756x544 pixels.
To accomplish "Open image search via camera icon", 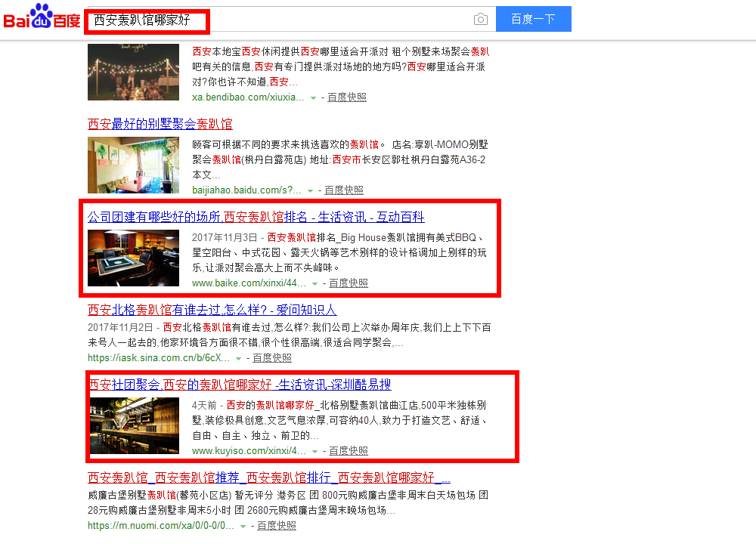I will pyautogui.click(x=480, y=20).
